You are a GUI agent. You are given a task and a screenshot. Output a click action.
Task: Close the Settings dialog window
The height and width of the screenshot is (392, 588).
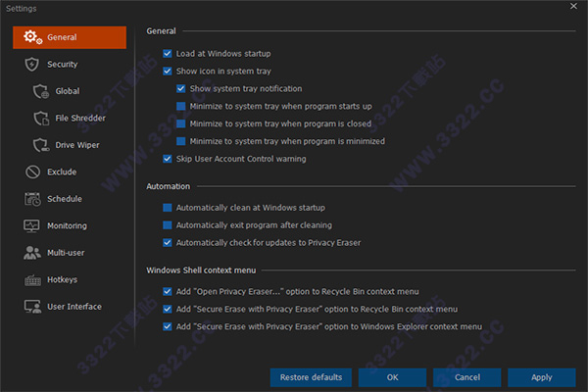573,7
